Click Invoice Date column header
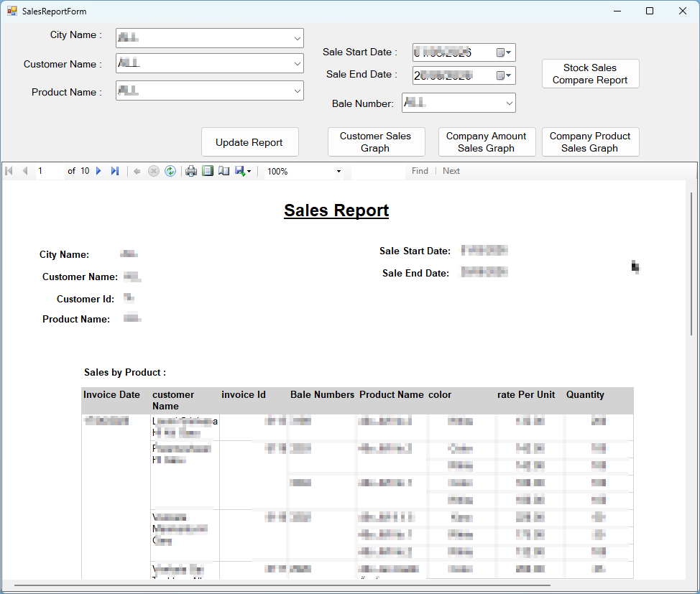The image size is (700, 594). [111, 394]
